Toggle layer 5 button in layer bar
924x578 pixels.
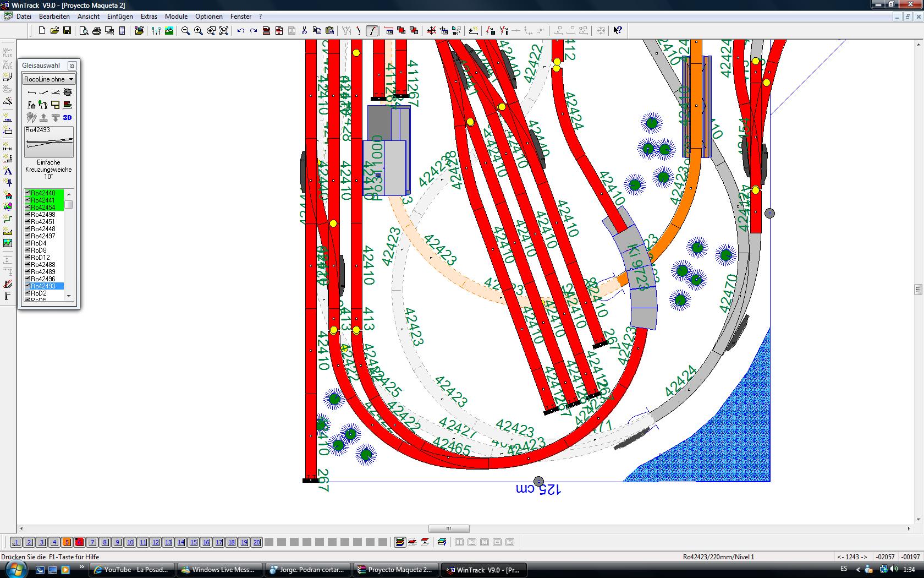point(67,542)
